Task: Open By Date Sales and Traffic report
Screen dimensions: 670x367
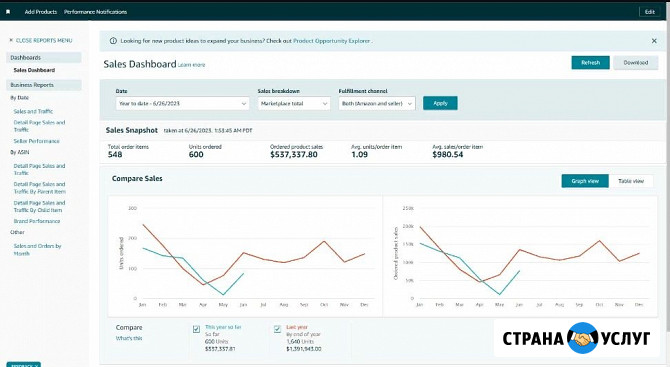Action: click(33, 112)
